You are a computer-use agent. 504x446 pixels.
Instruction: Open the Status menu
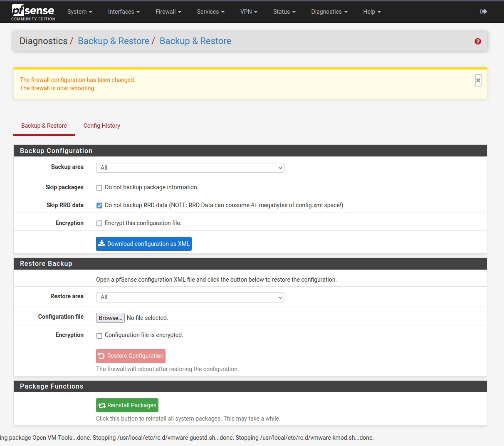(x=284, y=12)
